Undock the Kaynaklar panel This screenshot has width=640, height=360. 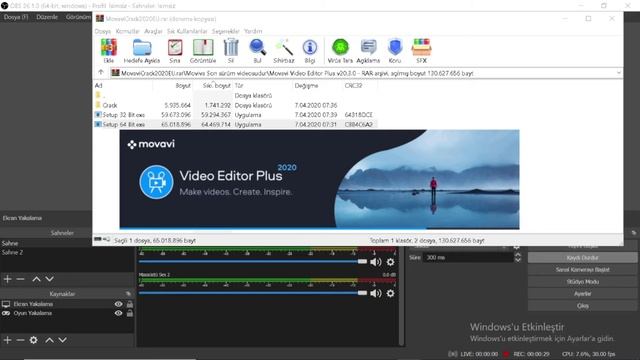click(128, 294)
